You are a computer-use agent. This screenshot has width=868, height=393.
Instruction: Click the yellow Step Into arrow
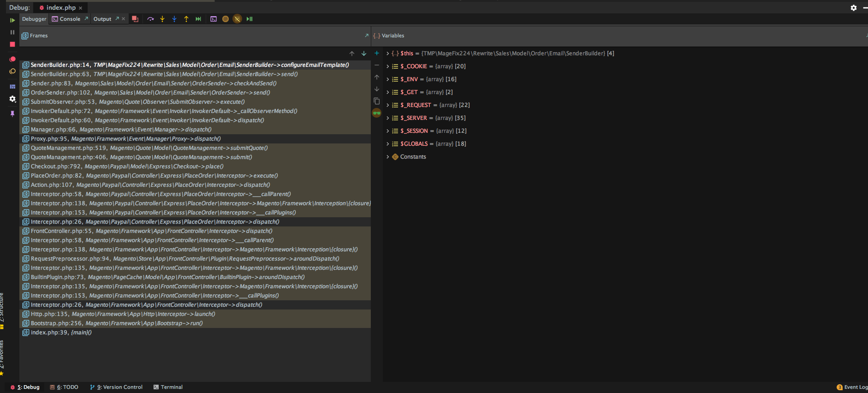[x=162, y=19]
